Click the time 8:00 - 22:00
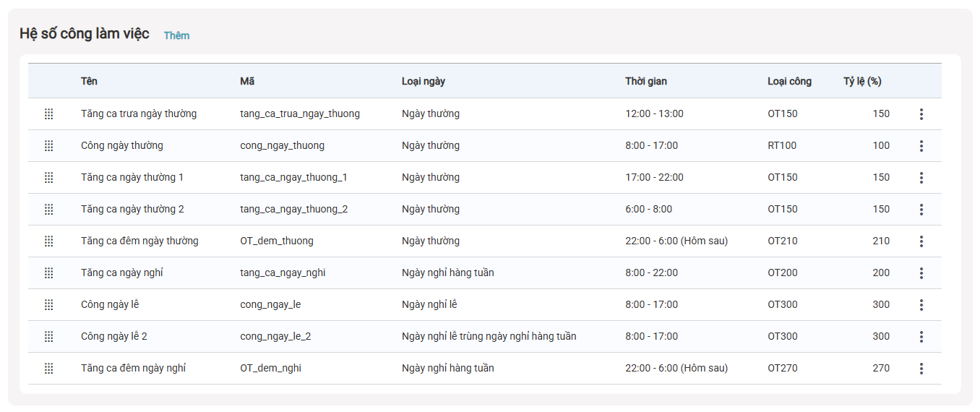980x412 pixels. pos(651,272)
